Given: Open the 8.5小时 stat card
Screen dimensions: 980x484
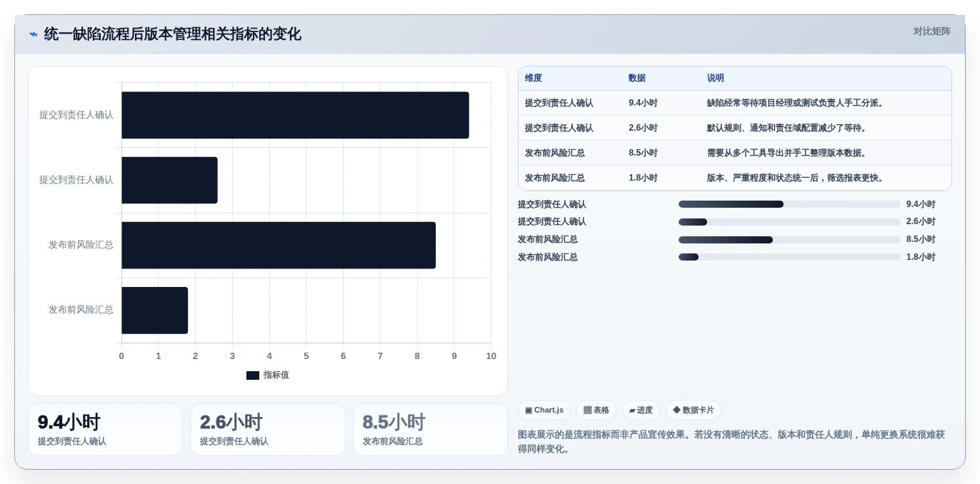Looking at the screenshot, I should pos(430,430).
